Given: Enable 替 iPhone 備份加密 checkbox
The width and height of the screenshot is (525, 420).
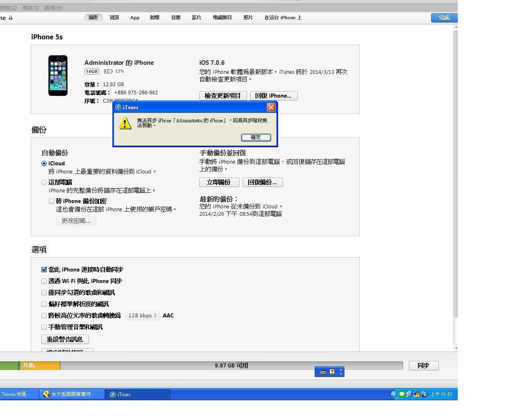Looking at the screenshot, I should (x=51, y=201).
